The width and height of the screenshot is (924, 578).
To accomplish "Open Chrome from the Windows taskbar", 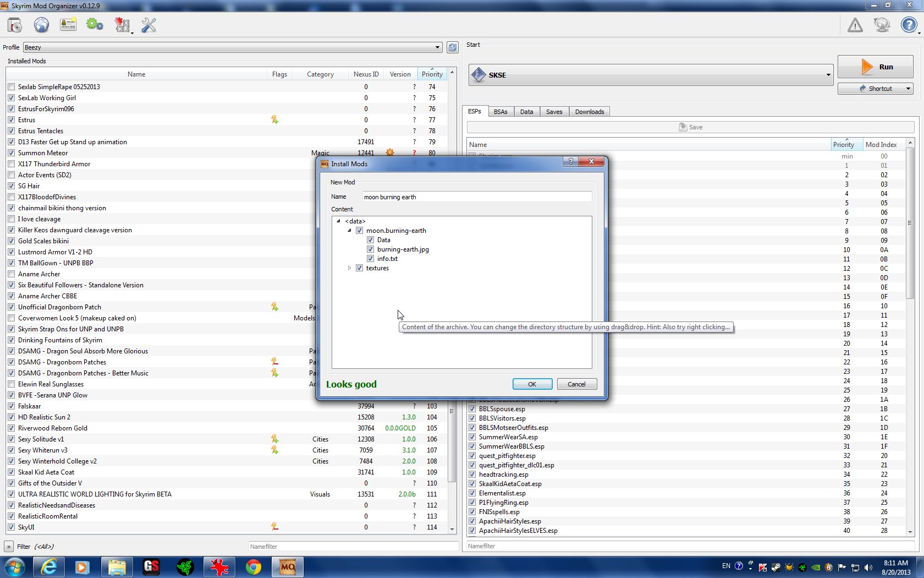I will 254,566.
